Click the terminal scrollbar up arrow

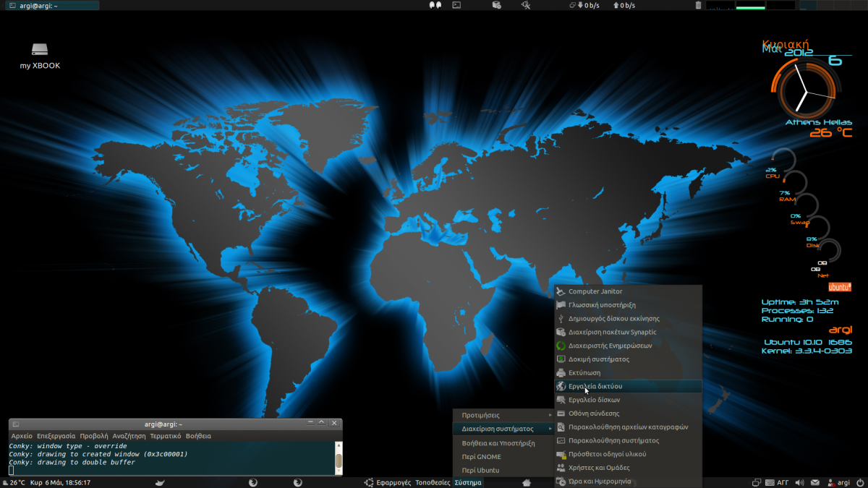339,445
